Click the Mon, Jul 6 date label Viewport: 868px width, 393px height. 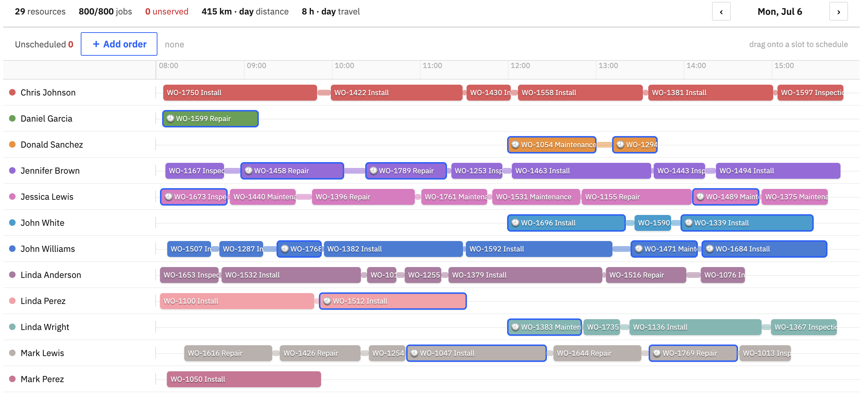(x=780, y=12)
